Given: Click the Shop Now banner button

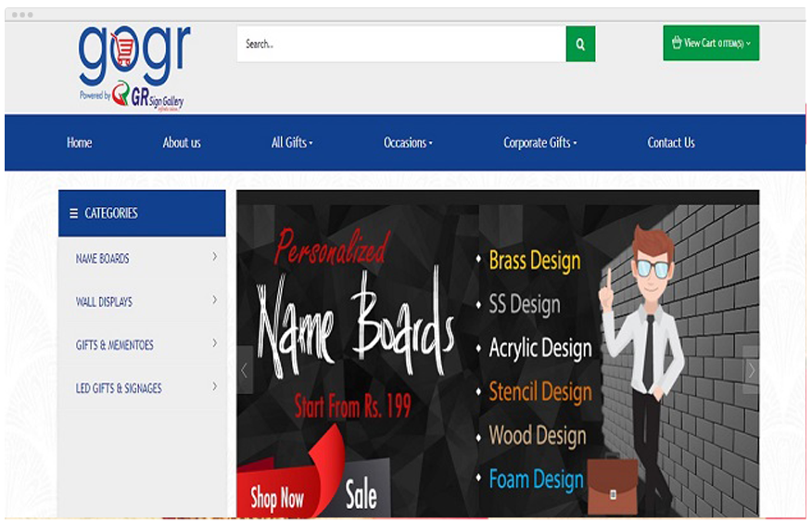Looking at the screenshot, I should [x=276, y=498].
